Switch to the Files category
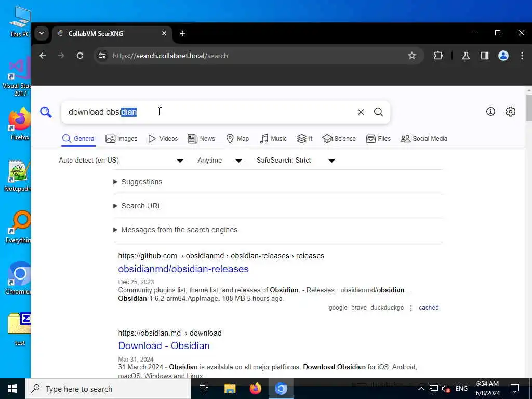 [x=378, y=138]
